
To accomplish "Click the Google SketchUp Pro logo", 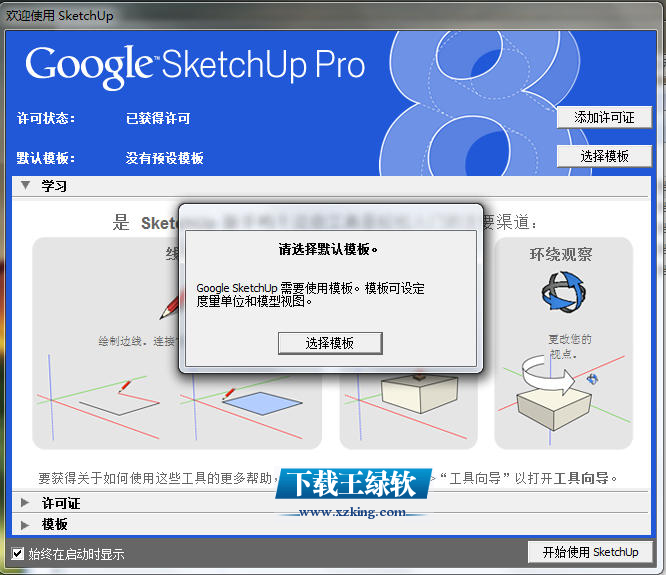I will [195, 66].
